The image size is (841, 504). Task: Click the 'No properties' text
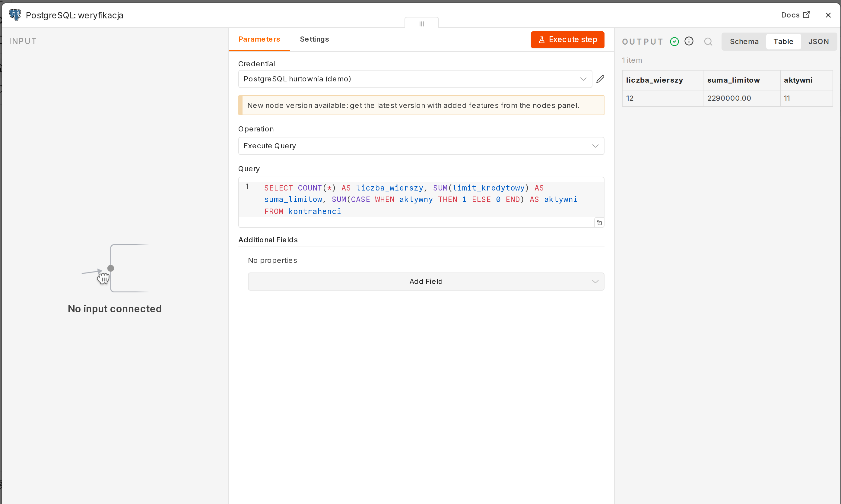tap(272, 260)
